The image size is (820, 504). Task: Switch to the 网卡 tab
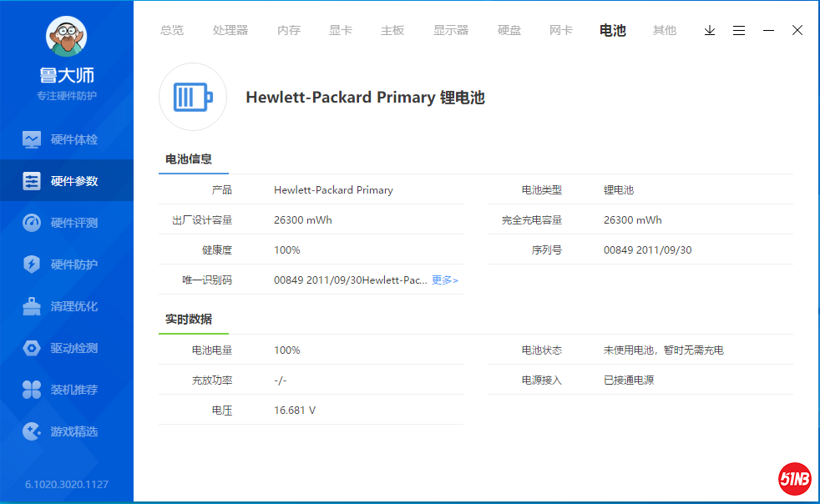click(x=560, y=30)
